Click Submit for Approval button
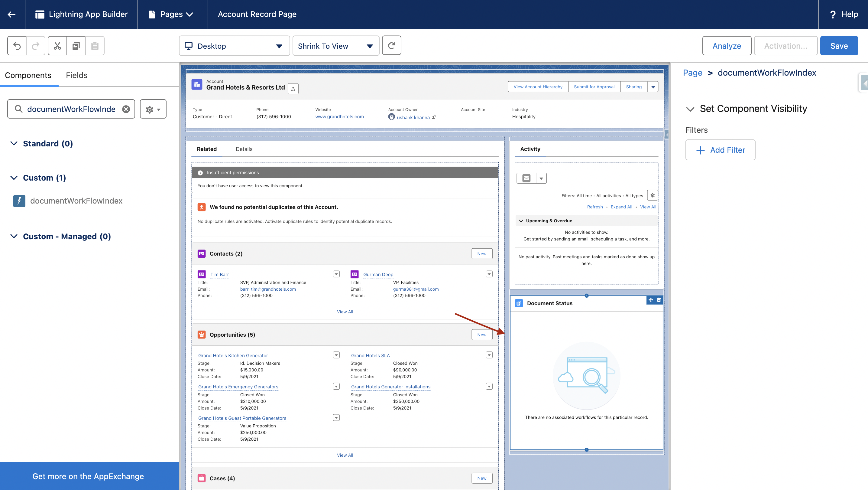The width and height of the screenshot is (868, 490). pos(594,87)
